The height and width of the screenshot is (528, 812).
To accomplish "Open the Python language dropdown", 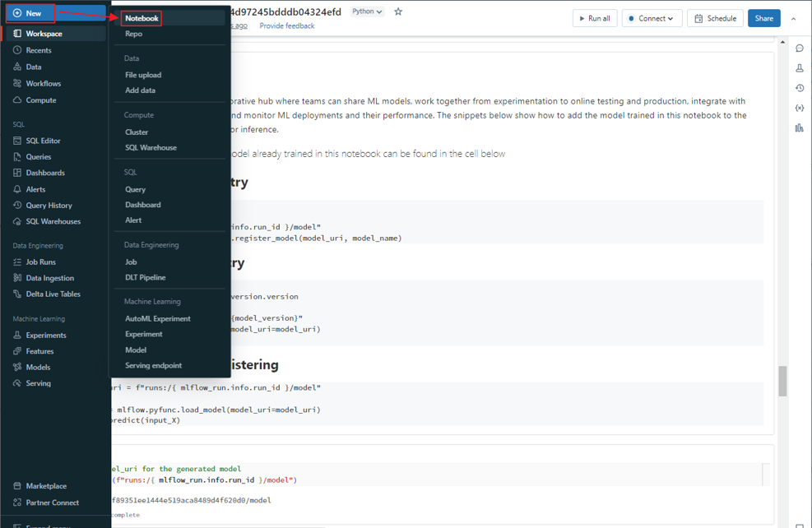I will tap(367, 12).
